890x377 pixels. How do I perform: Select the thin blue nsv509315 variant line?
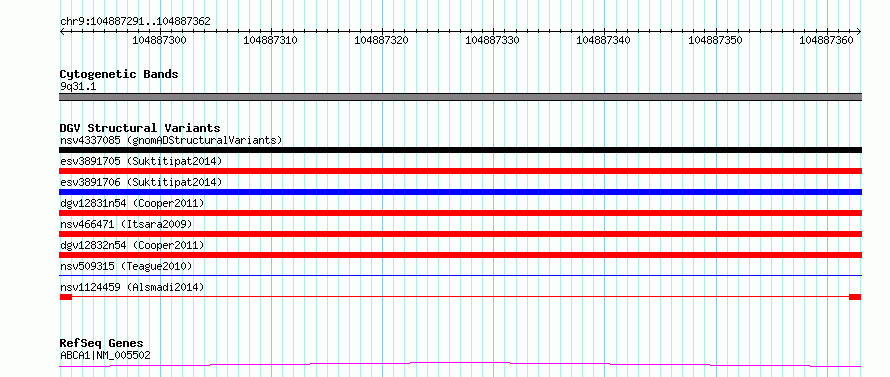point(460,276)
